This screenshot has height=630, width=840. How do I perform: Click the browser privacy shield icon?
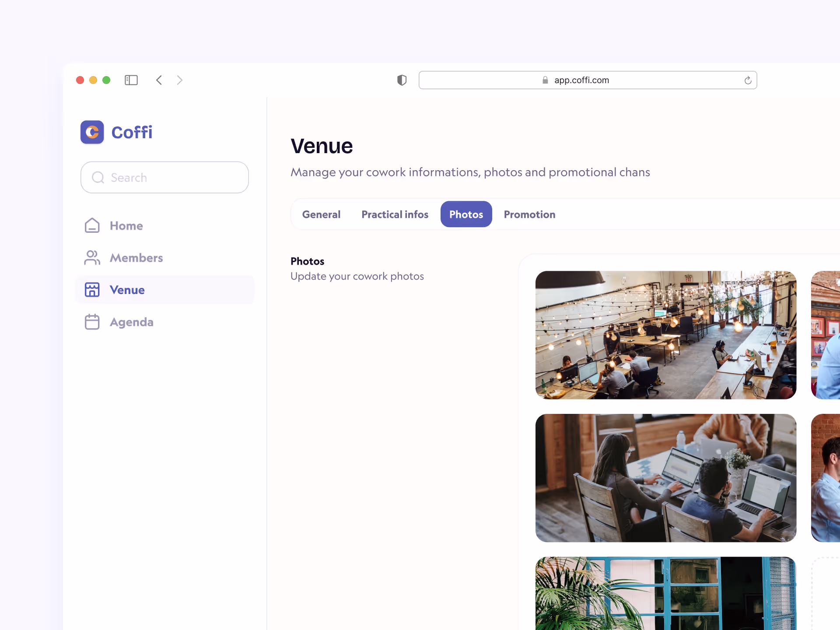401,80
